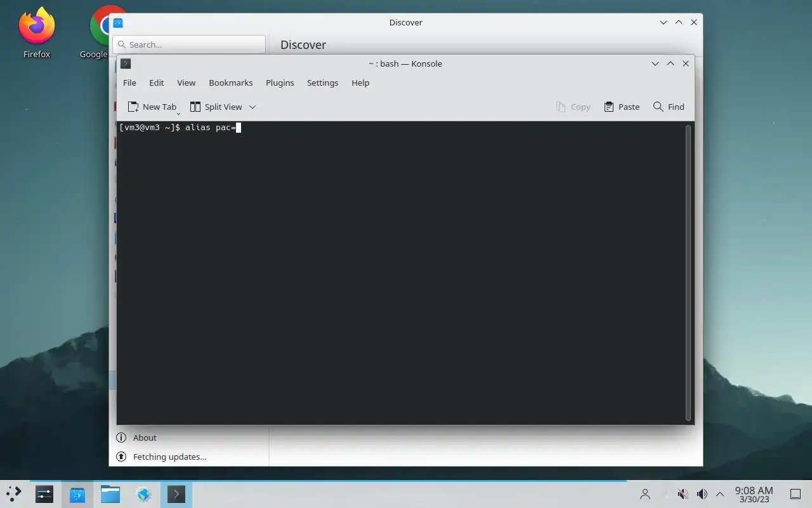812x508 pixels.
Task: Close the Discover window
Action: pos(694,22)
